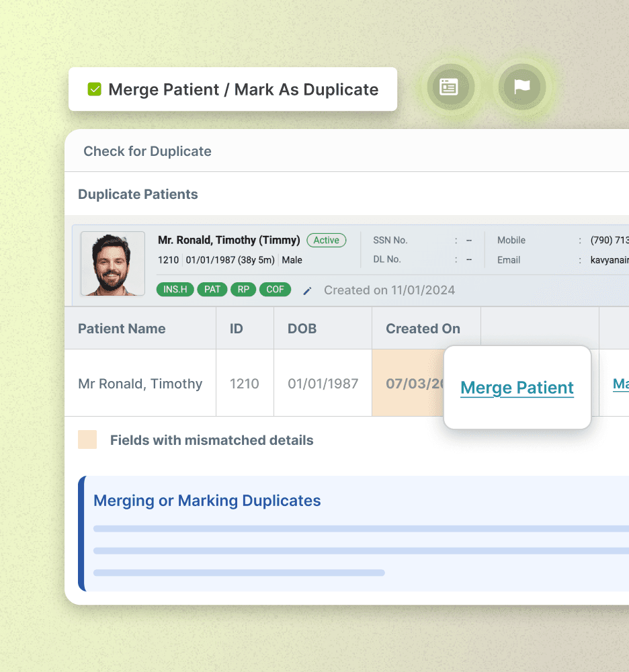The height and width of the screenshot is (672, 629).
Task: Click the Fields with mismatched details label
Action: pyautogui.click(x=212, y=440)
